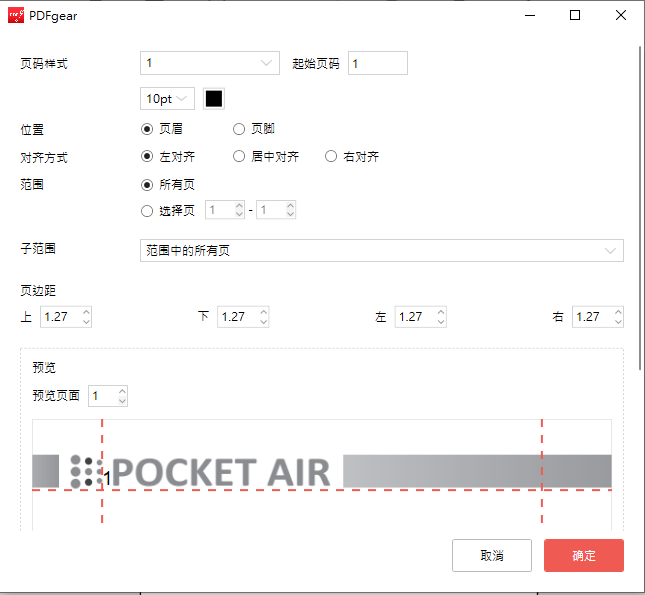The width and height of the screenshot is (645, 595).
Task: Click the 确定 confirm button
Action: point(584,555)
